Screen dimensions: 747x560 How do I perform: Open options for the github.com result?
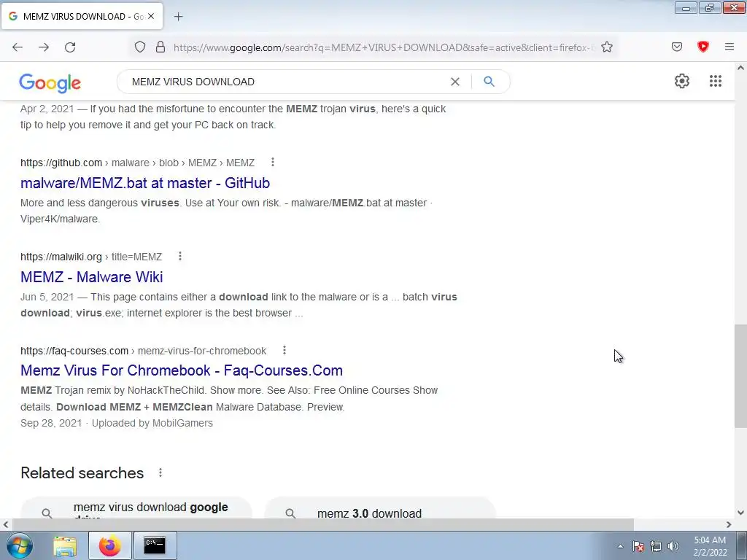click(273, 163)
